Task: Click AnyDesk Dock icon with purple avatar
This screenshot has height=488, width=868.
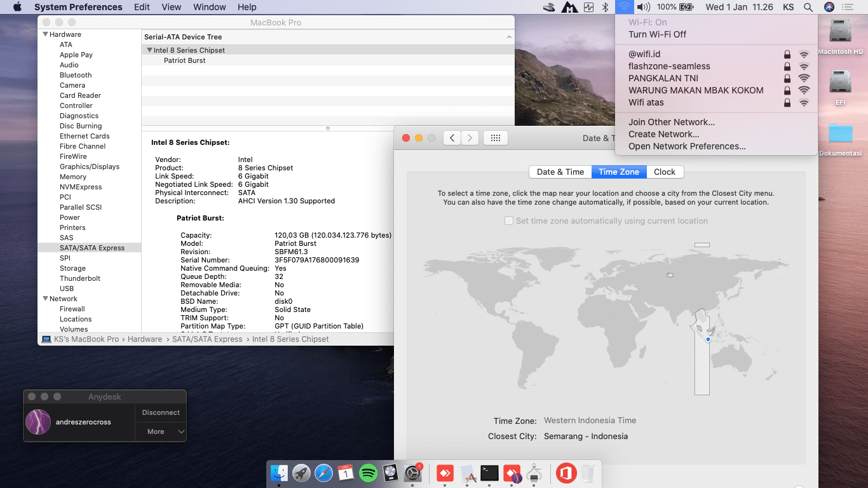Action: (512, 473)
